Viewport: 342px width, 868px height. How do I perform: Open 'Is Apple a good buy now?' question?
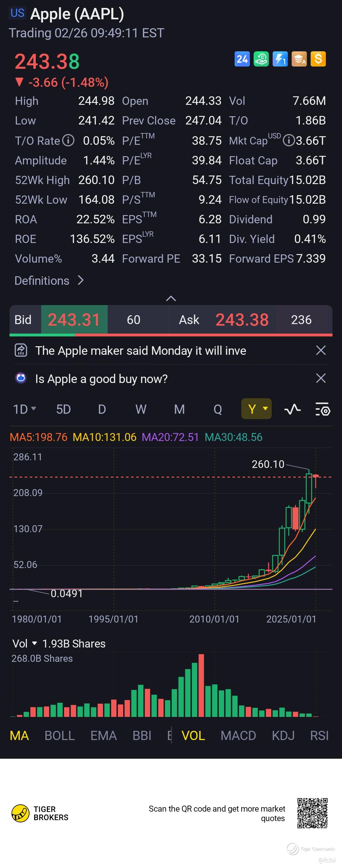pyautogui.click(x=101, y=379)
